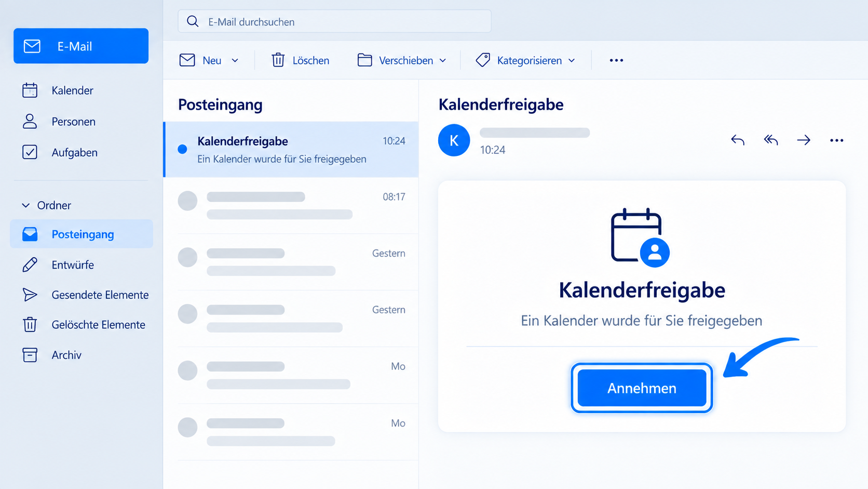
Task: Open the Gesendete Elemente folder
Action: coord(86,295)
